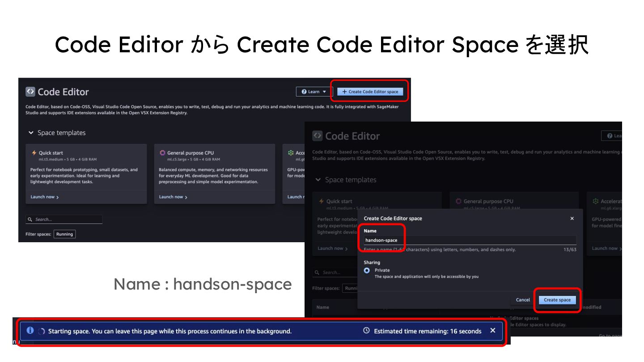Close the Create Code Editor space dialog
The width and height of the screenshot is (644, 362).
pyautogui.click(x=572, y=219)
